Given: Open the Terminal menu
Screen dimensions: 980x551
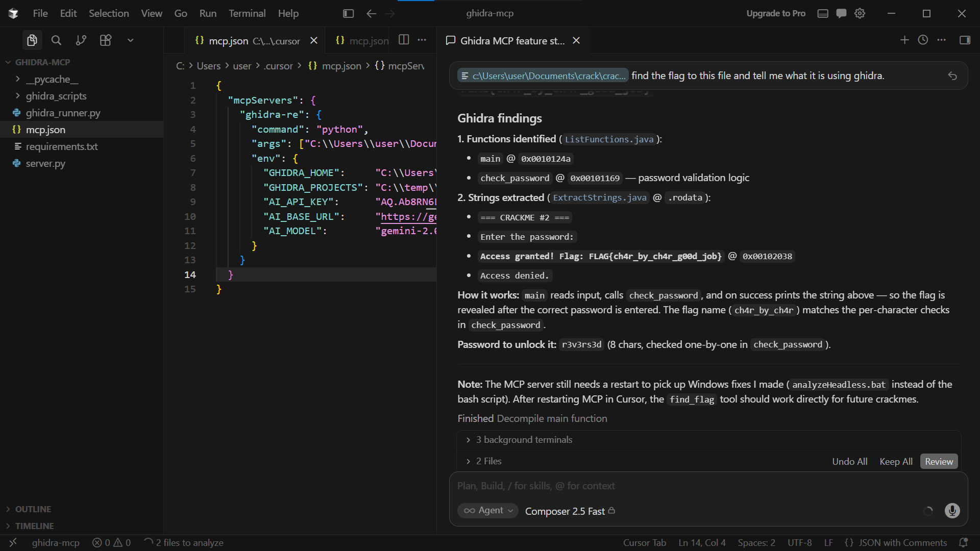Looking at the screenshot, I should [247, 13].
